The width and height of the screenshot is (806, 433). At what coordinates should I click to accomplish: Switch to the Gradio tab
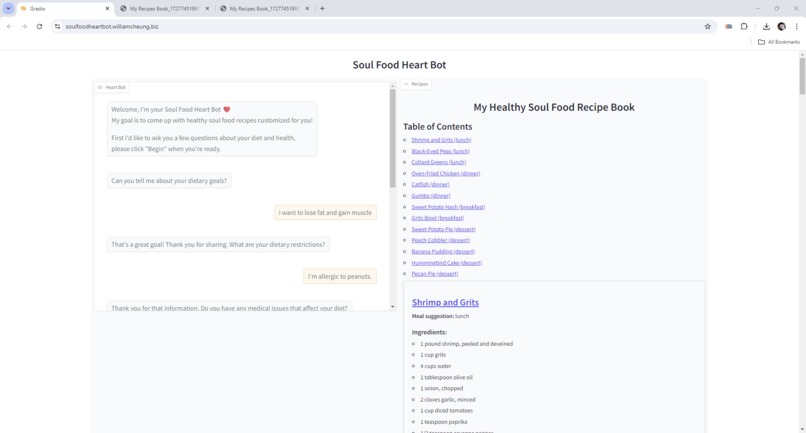tap(64, 8)
